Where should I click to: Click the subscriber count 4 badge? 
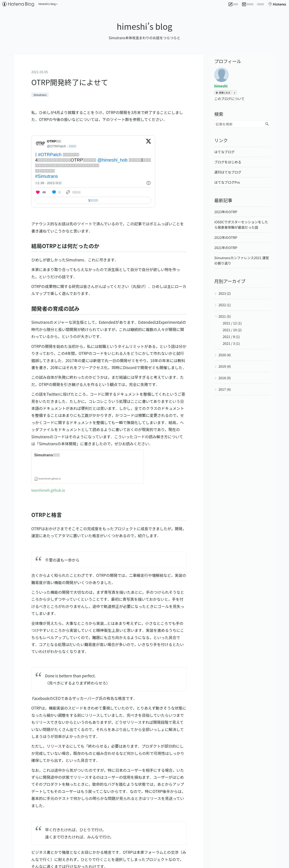(235, 92)
